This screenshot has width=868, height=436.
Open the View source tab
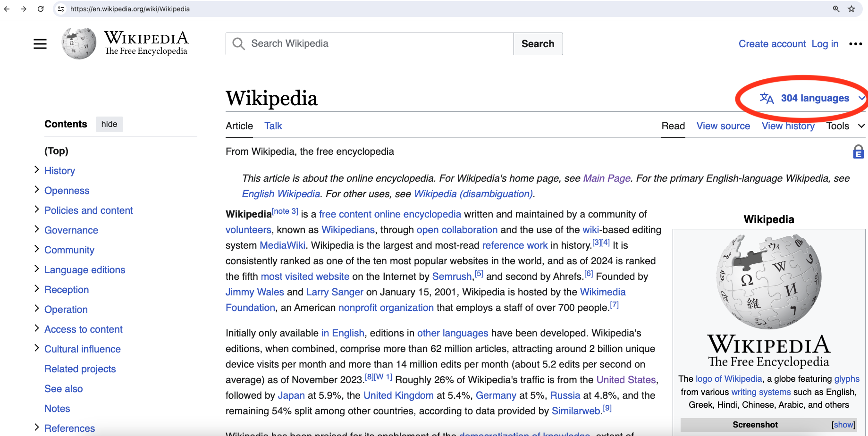[723, 126]
